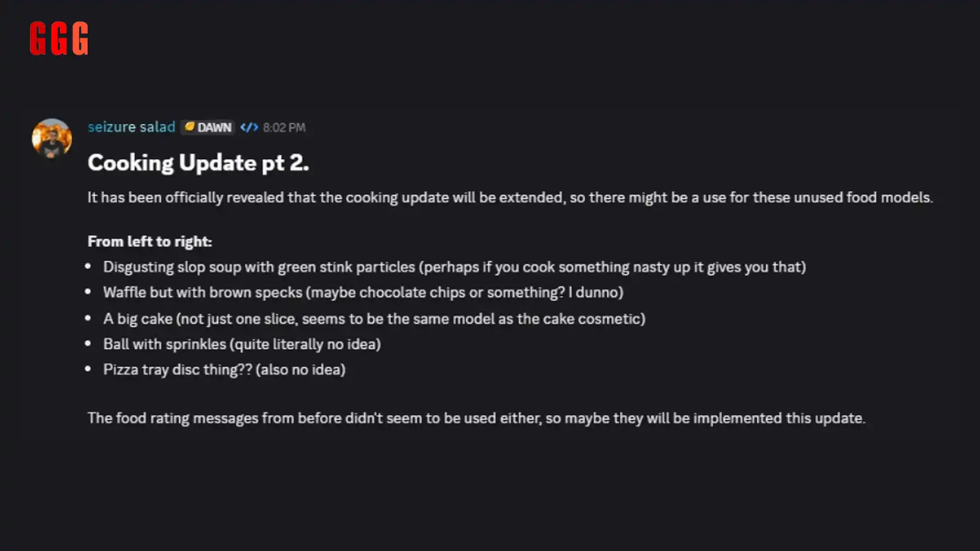980x551 pixels.
Task: Click the sentence about extended cooking update
Action: pyautogui.click(x=510, y=197)
